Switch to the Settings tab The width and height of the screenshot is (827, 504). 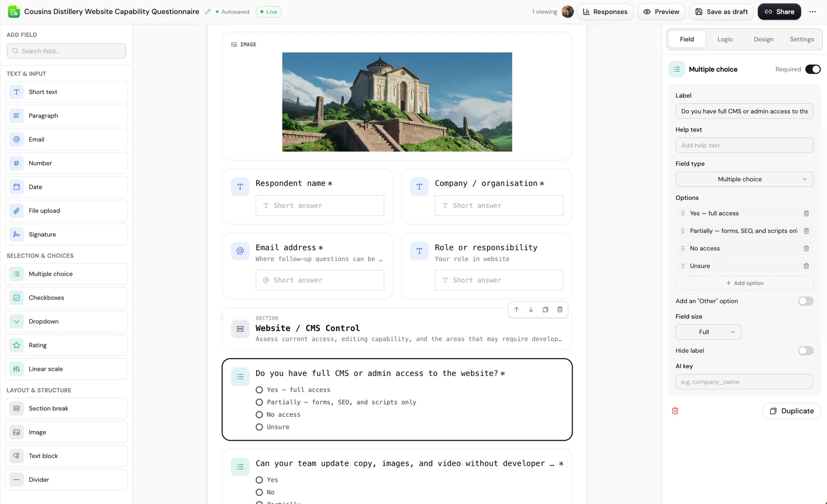pyautogui.click(x=802, y=40)
